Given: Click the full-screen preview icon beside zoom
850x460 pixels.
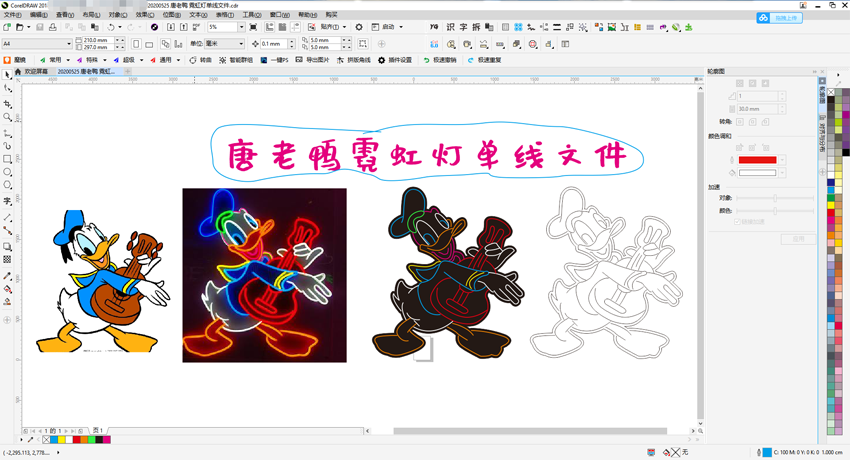Looking at the screenshot, I should pyautogui.click(x=253, y=27).
